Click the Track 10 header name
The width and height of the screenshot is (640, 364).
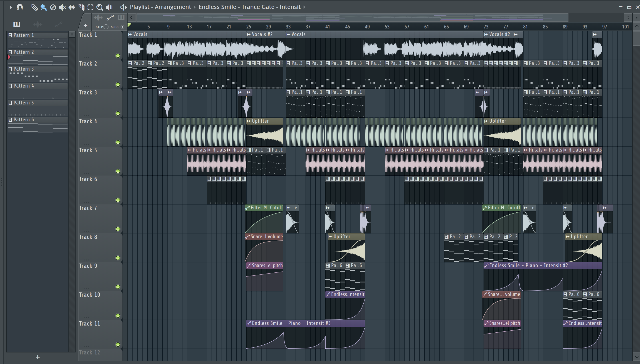pyautogui.click(x=89, y=295)
